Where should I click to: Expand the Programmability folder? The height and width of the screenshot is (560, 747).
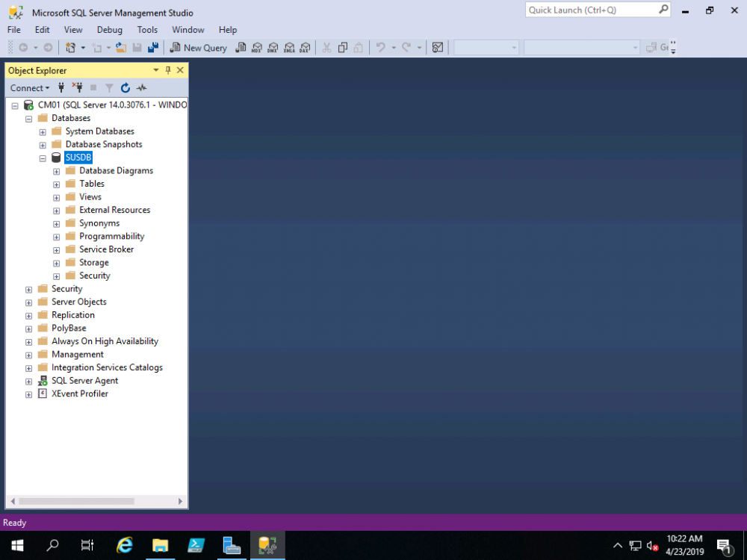(56, 237)
